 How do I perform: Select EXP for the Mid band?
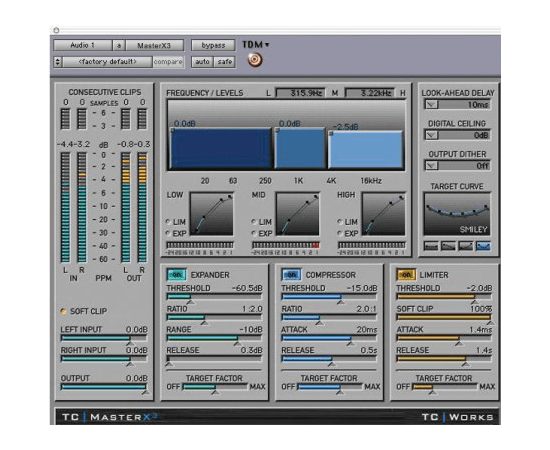click(253, 233)
